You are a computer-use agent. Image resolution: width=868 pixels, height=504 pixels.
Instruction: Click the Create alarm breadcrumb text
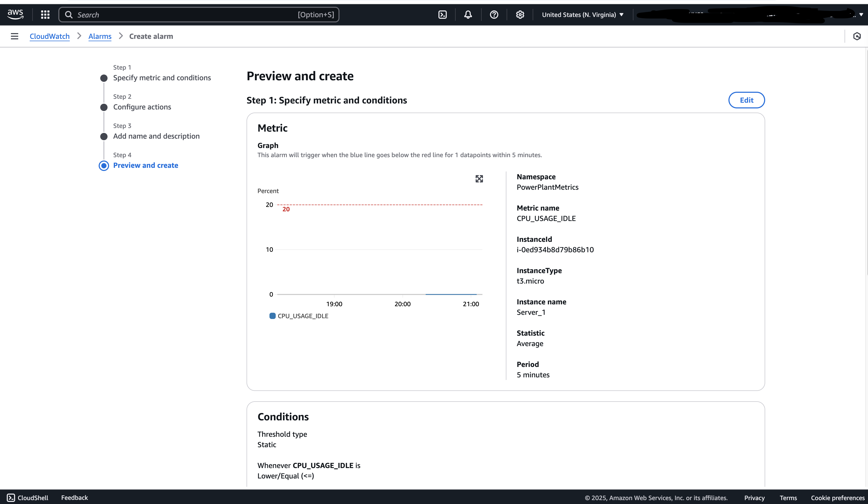(x=151, y=36)
